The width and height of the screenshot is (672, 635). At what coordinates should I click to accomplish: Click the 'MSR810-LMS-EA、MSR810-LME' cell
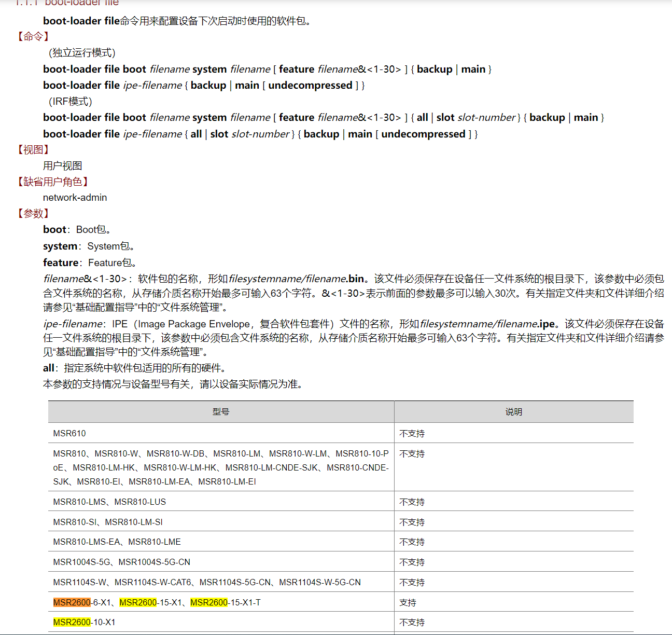tap(221, 542)
